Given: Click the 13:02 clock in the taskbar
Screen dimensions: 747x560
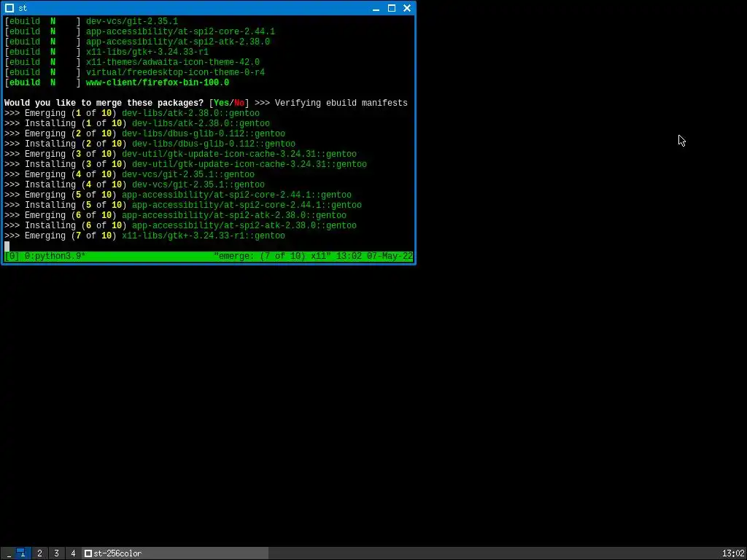Looking at the screenshot, I should coord(733,553).
